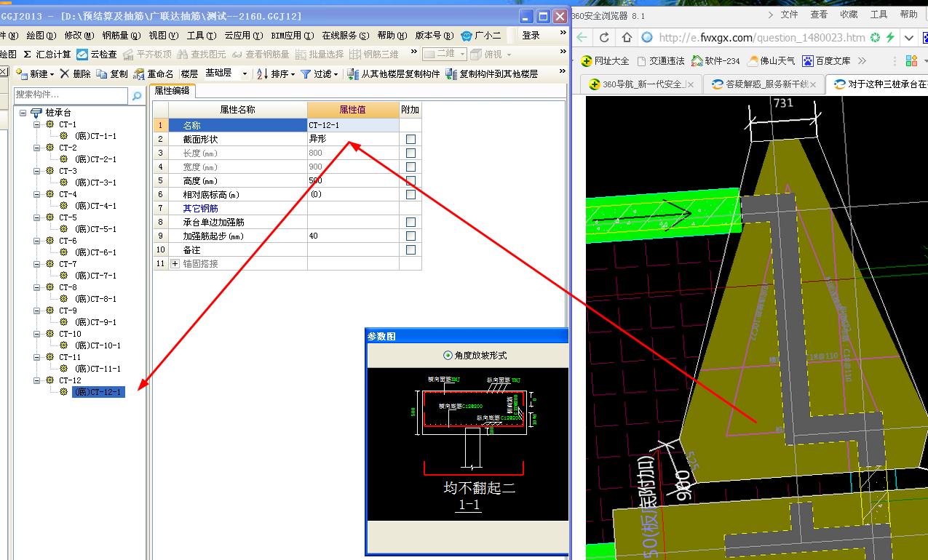
Task: Click the 排序 sort icon
Action: [264, 73]
